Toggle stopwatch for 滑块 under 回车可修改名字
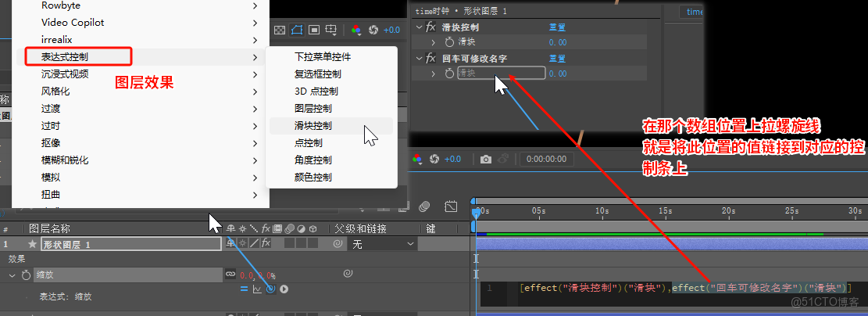 pos(449,74)
